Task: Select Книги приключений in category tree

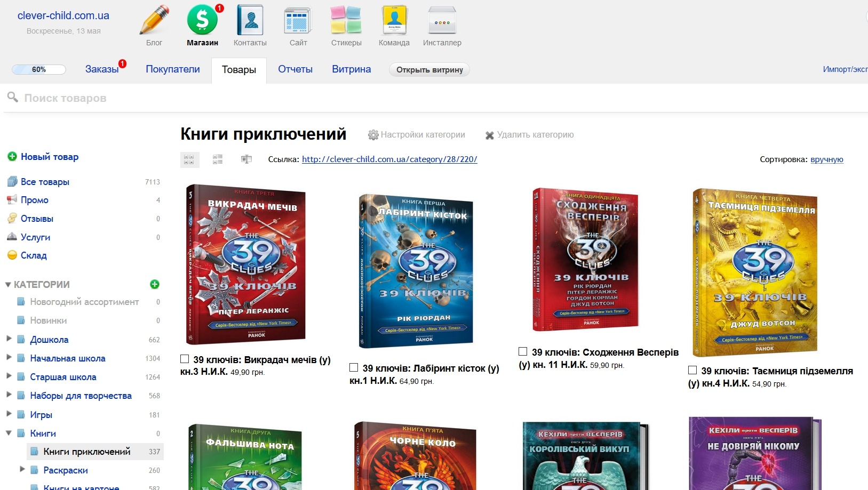Action: [87, 452]
